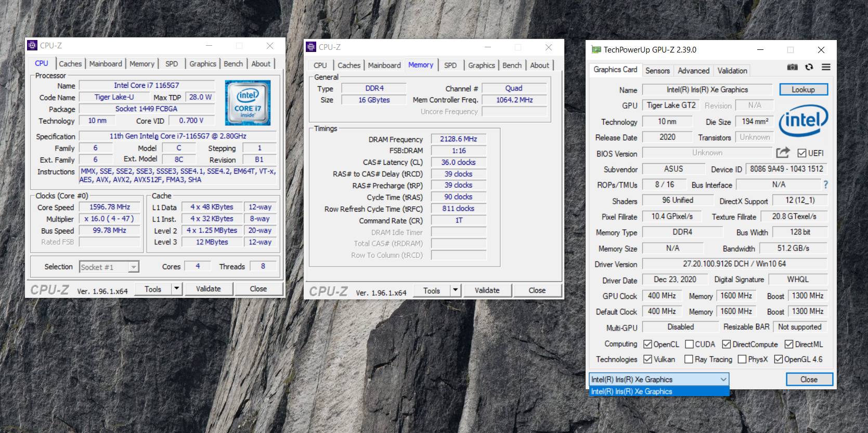
Task: Click the Code Name Tiger Lake-U field
Action: click(114, 97)
